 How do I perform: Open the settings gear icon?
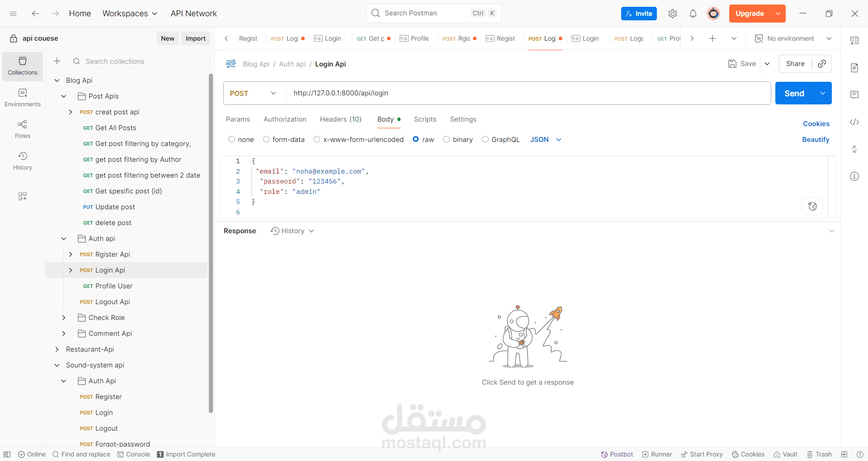pyautogui.click(x=673, y=14)
